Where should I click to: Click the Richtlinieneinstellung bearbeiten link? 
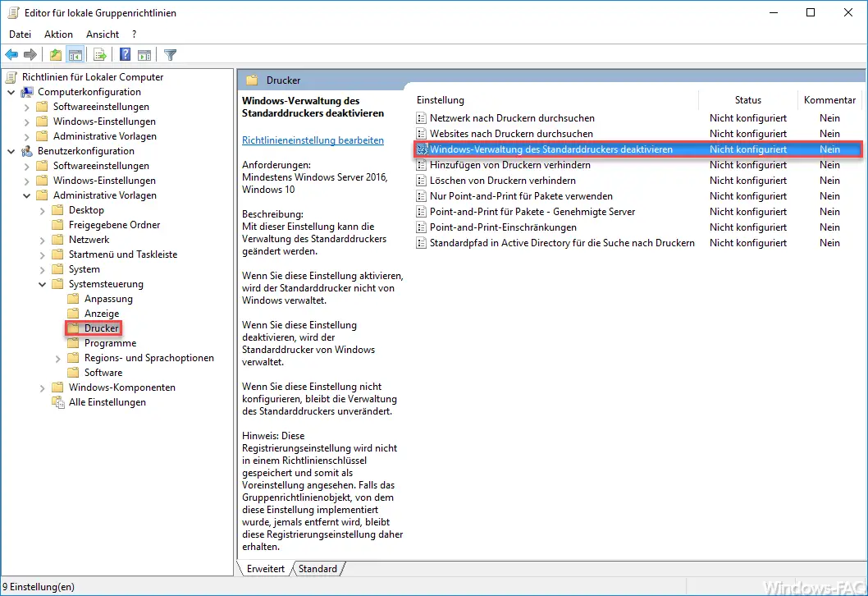point(313,140)
